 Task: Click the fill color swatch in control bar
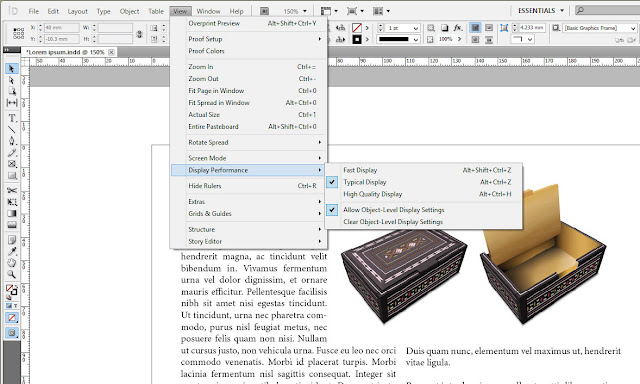point(357,28)
